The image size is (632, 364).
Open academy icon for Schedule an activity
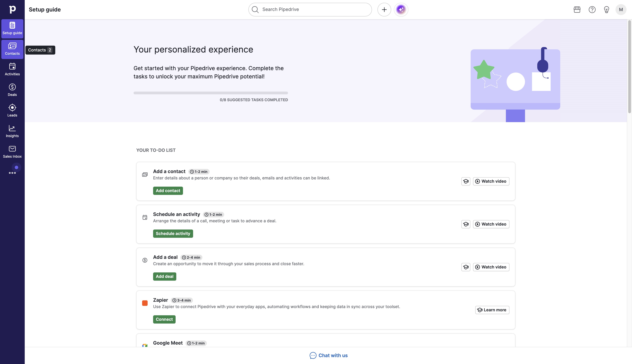(466, 224)
